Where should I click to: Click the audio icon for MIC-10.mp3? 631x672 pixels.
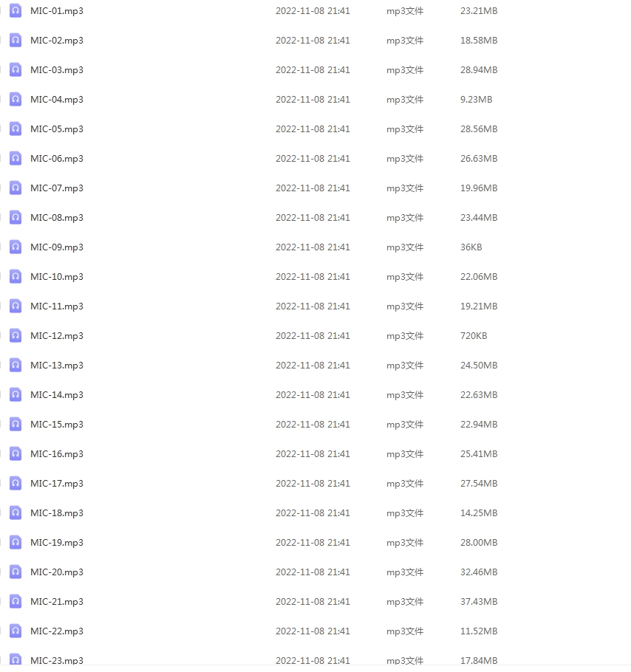[x=16, y=277]
